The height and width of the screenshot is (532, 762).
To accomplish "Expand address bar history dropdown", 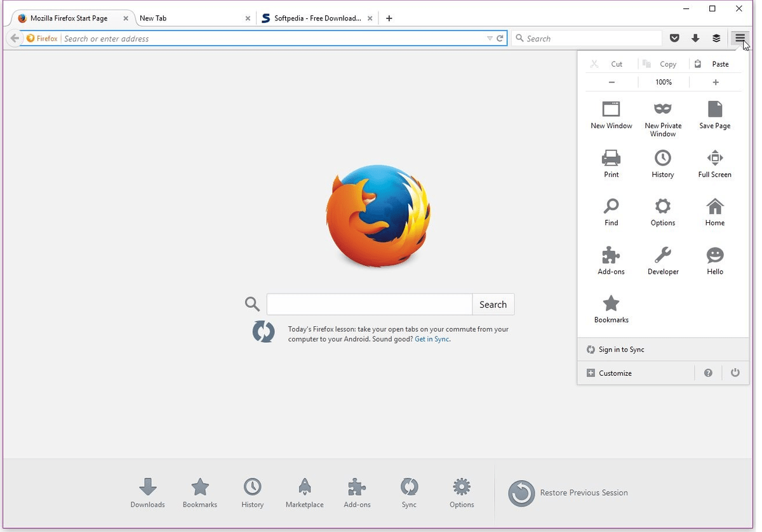I will click(489, 39).
